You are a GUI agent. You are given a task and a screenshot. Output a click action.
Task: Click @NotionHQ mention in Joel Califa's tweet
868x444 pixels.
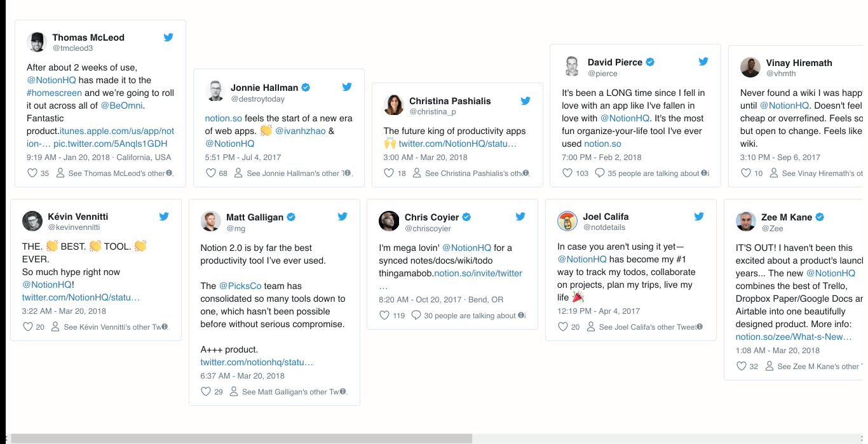[x=582, y=259]
